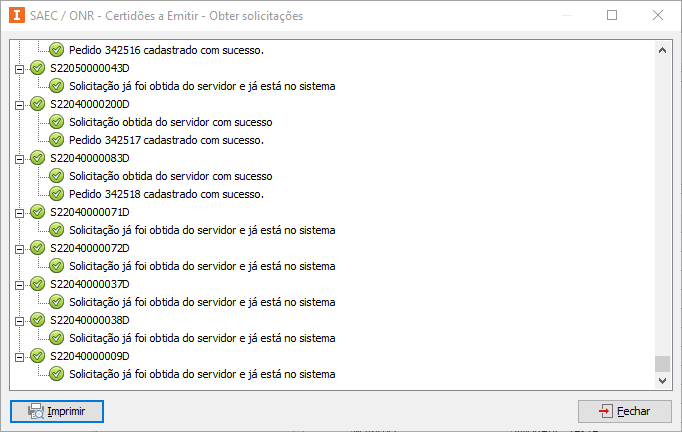Click success icon beside Pedido 342518 entry

(x=57, y=194)
